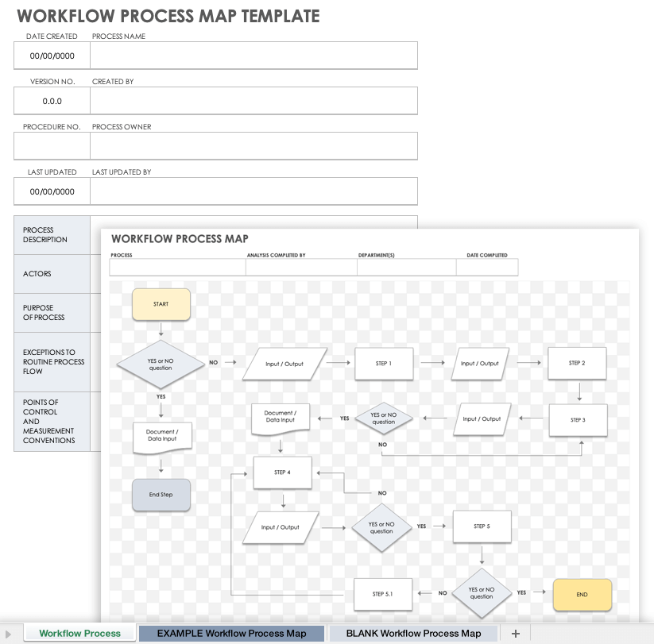The image size is (654, 644).
Task: Click the Workflow Process Map heading
Action: tap(180, 239)
